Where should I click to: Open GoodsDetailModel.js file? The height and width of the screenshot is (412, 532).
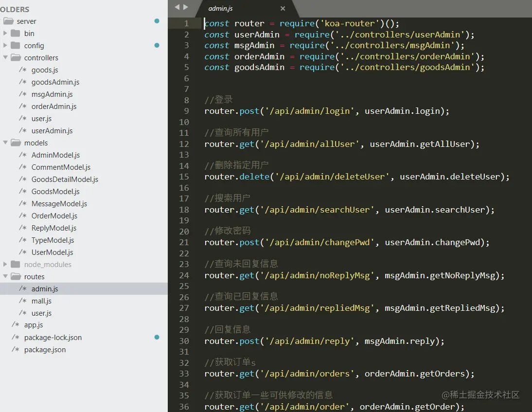pos(65,179)
